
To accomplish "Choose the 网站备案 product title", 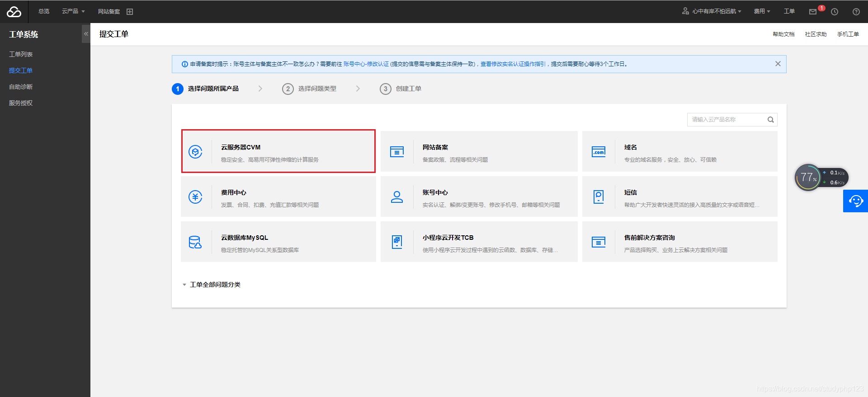I will click(435, 147).
